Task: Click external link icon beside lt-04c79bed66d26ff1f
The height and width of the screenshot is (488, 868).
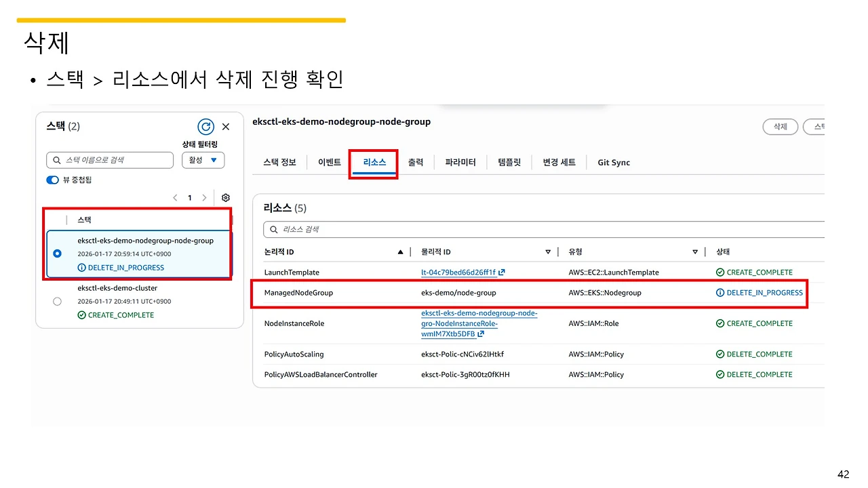Action: (x=501, y=272)
